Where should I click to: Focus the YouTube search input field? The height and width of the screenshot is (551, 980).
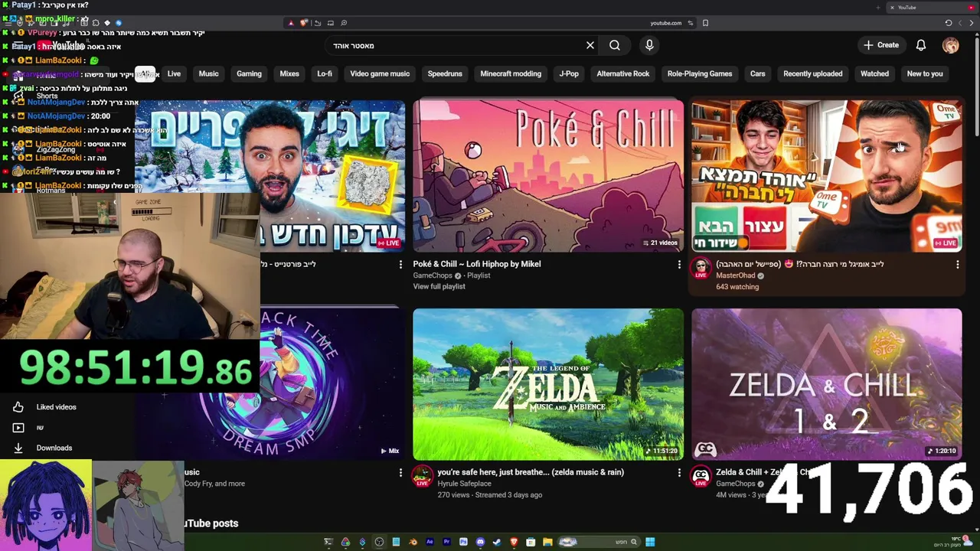455,45
